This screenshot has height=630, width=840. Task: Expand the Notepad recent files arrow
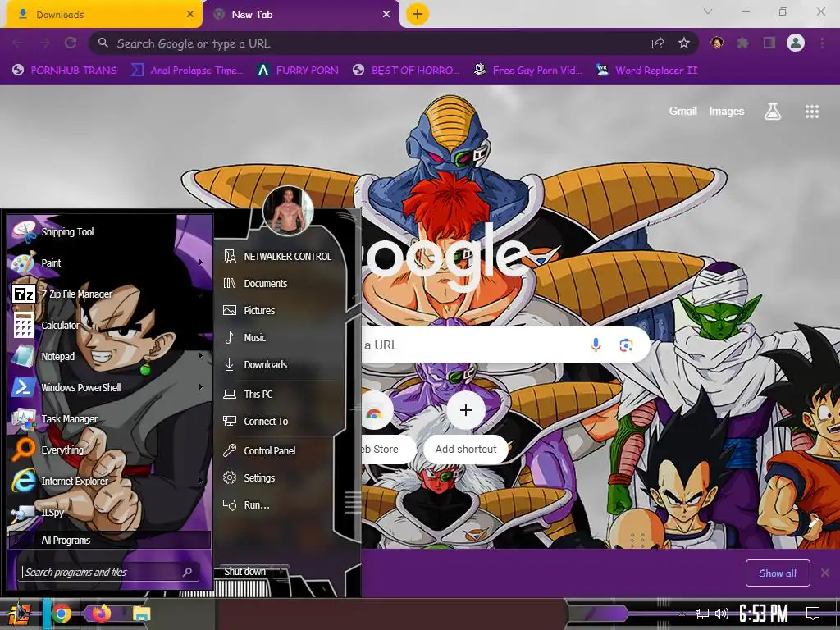pos(201,356)
